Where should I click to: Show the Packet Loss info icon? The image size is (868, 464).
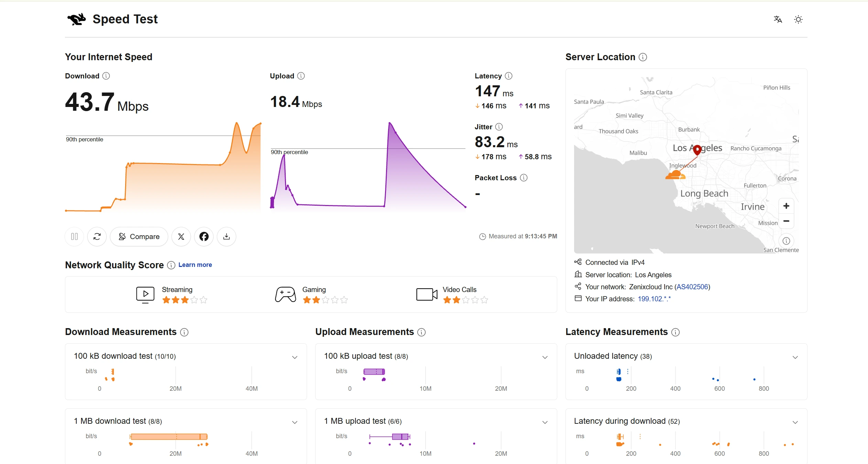pyautogui.click(x=524, y=178)
